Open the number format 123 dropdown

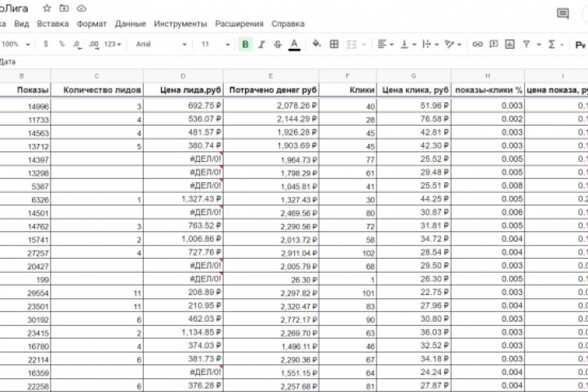(x=113, y=44)
